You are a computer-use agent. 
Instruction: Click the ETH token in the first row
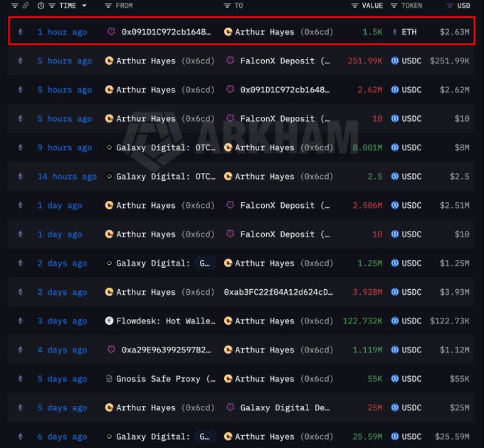point(409,32)
